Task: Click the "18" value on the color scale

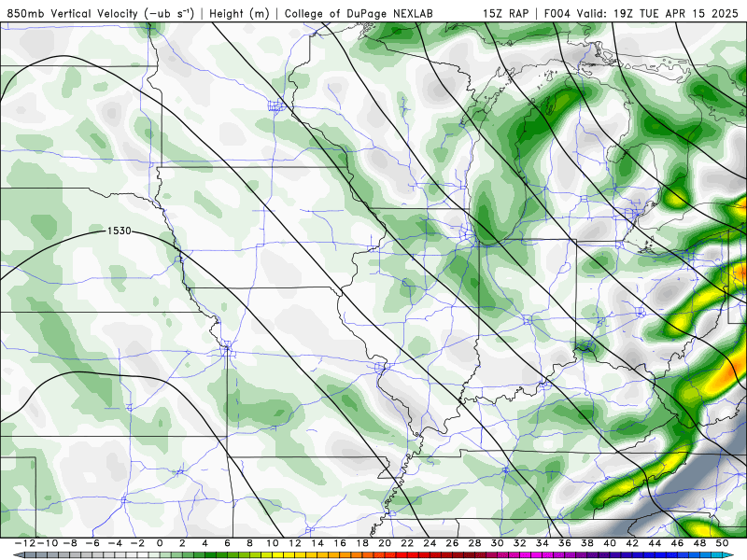Action: click(362, 543)
